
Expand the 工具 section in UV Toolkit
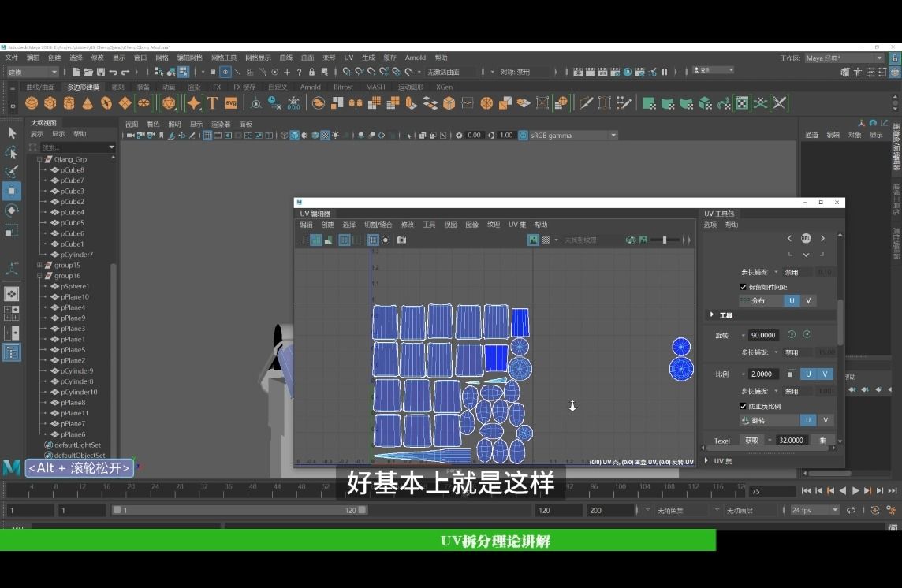pyautogui.click(x=712, y=314)
